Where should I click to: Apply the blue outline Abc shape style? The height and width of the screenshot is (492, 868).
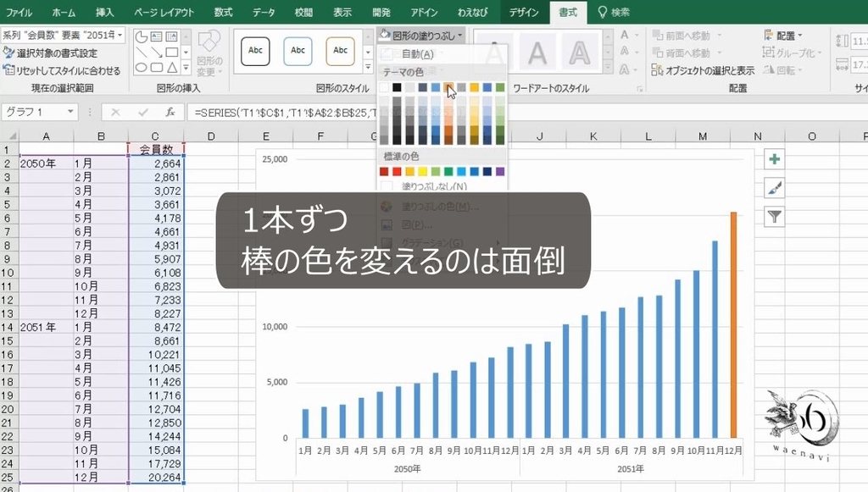coord(298,51)
